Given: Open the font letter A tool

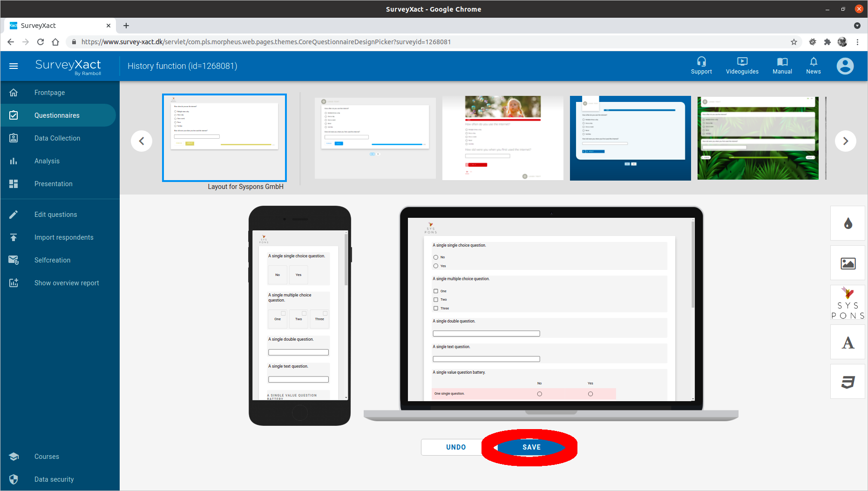Looking at the screenshot, I should pos(848,342).
